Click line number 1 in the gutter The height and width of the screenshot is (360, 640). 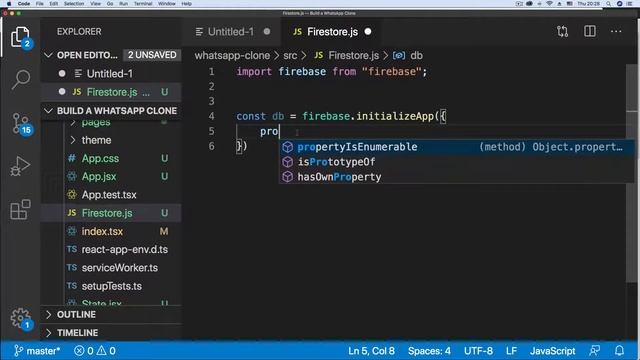(x=211, y=72)
